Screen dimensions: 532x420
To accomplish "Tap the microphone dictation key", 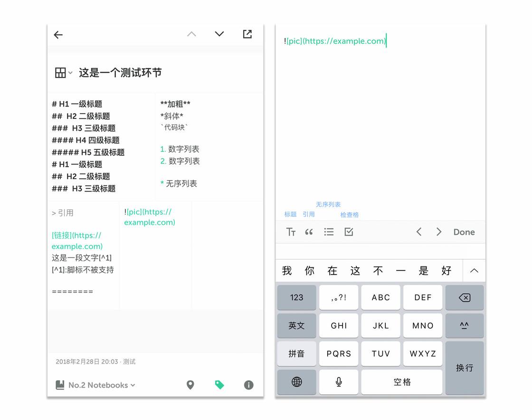I will click(x=339, y=382).
